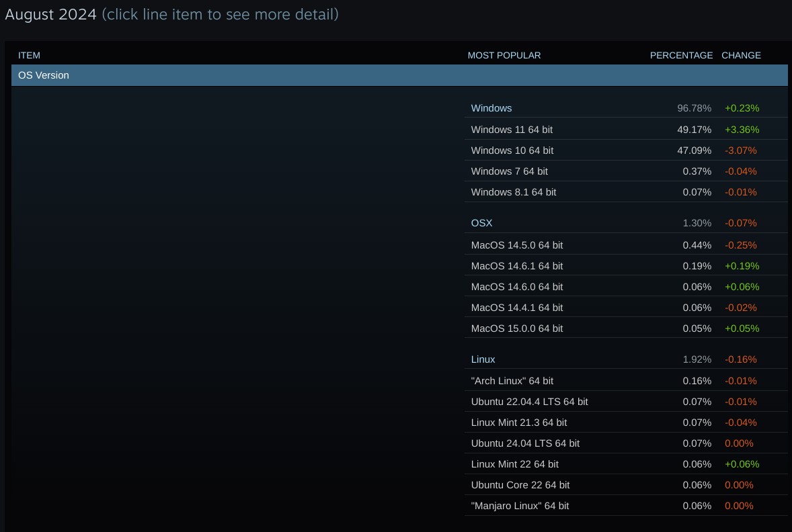Select Linux Mint 21.3 64 bit row
Screen dimensions: 792x532
626,422
